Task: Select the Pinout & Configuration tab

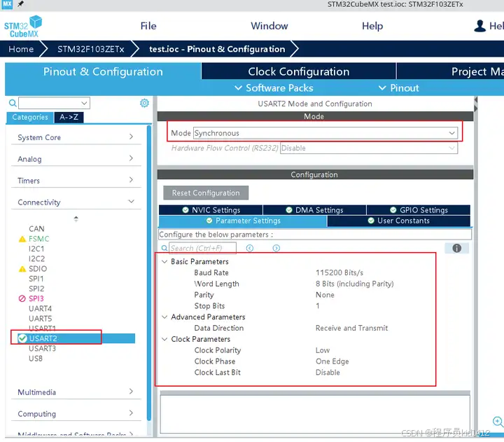Action: (x=103, y=71)
